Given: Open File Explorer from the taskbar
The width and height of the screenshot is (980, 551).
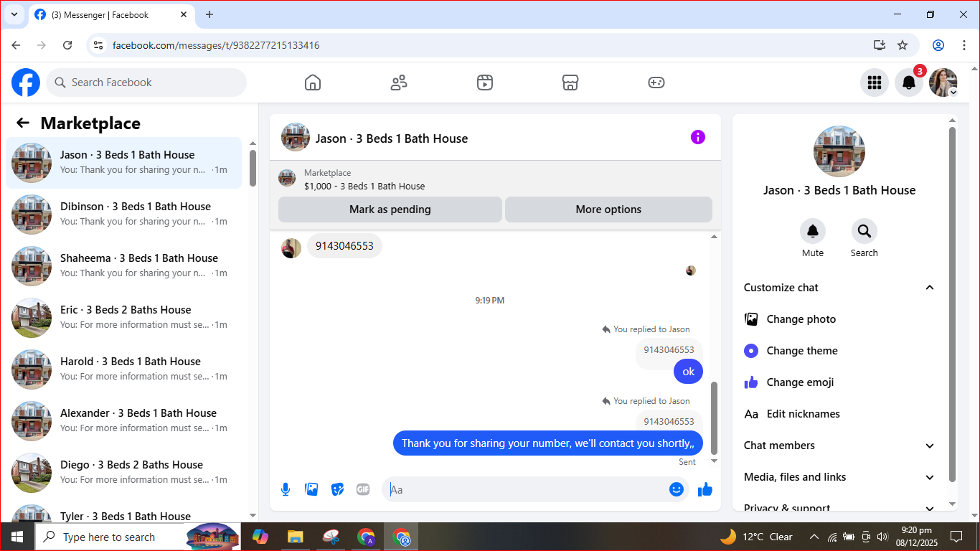Looking at the screenshot, I should (295, 537).
